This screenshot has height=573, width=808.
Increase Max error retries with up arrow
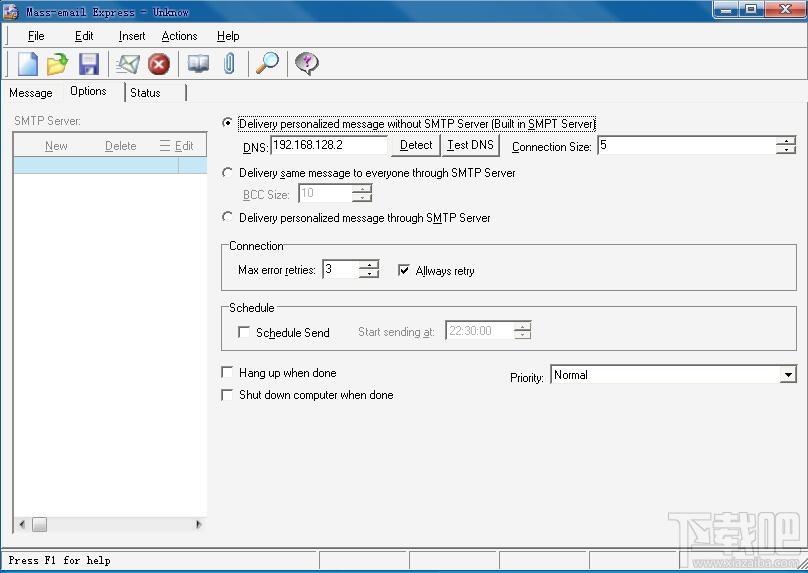pyautogui.click(x=370, y=265)
